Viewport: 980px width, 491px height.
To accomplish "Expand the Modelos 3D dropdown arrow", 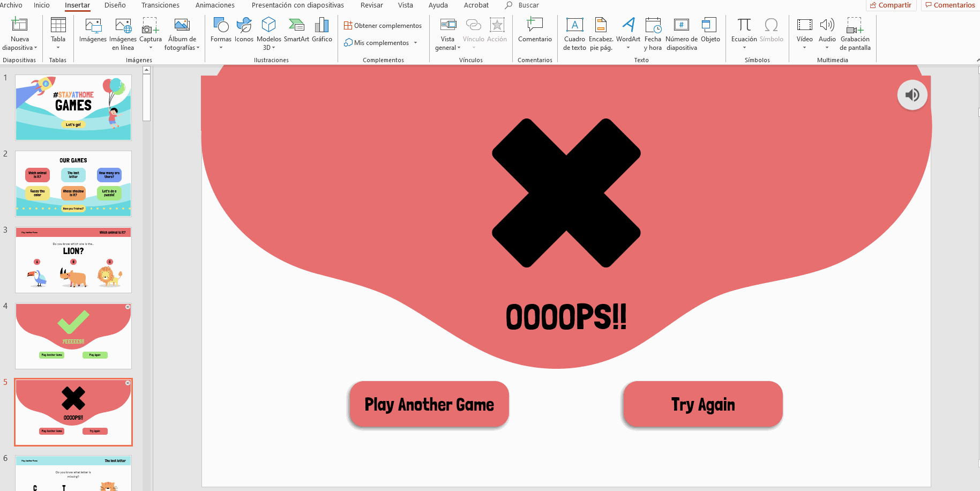I will point(273,48).
